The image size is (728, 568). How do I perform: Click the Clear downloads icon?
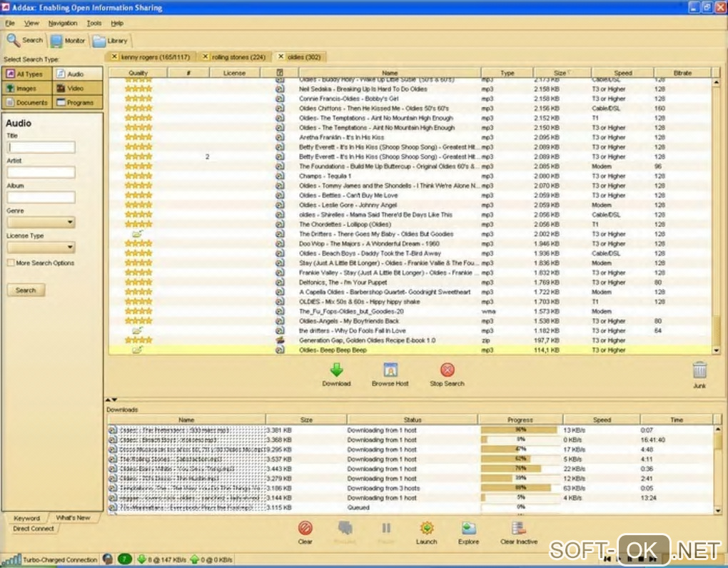(305, 528)
